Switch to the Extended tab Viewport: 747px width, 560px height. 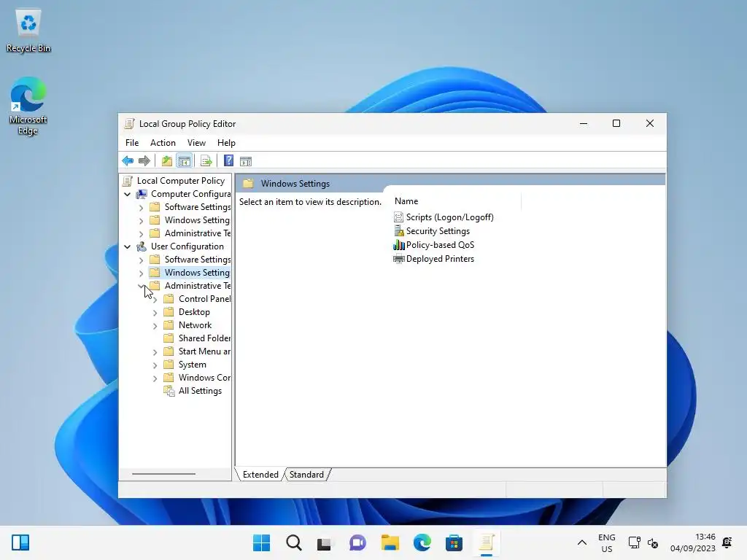click(260, 475)
